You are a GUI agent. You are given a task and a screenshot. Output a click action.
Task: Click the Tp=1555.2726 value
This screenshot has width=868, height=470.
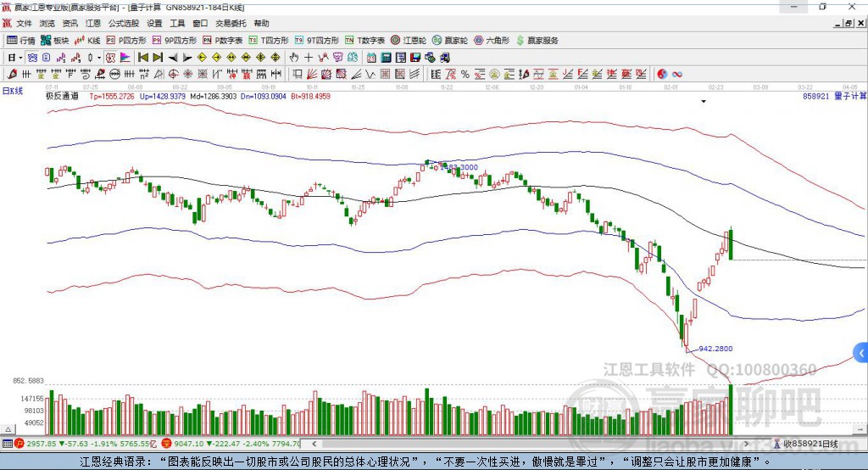coord(112,96)
